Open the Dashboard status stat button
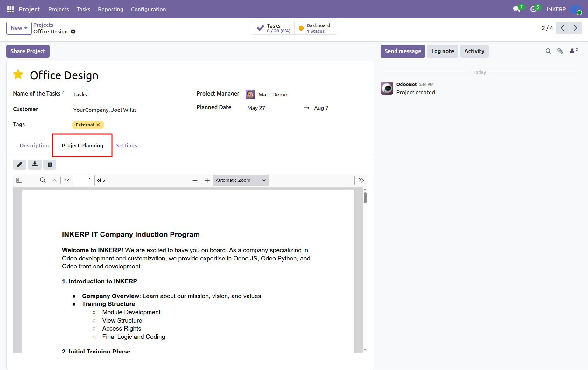 [x=315, y=28]
